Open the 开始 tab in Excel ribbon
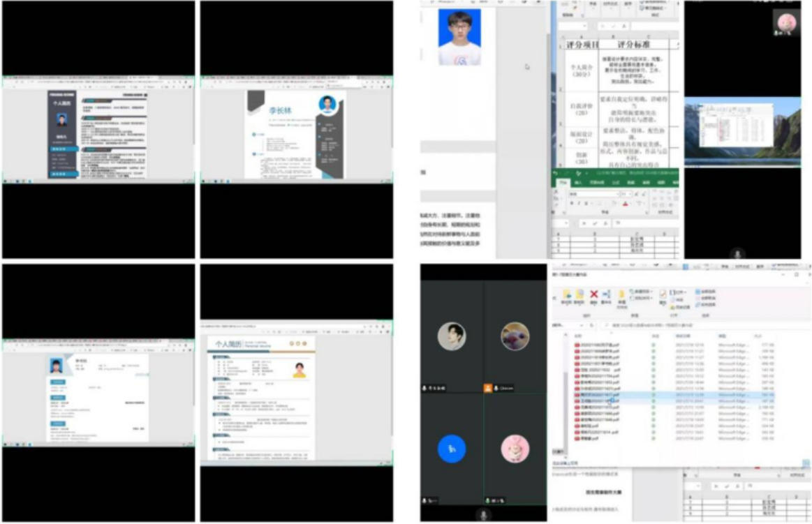The image size is (812, 524). [563, 183]
